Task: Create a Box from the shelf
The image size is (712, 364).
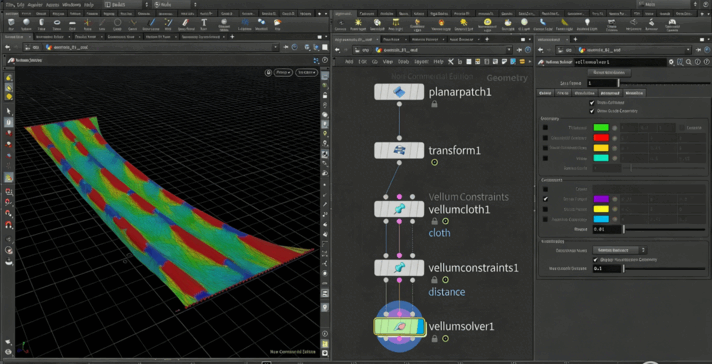Action: click(x=11, y=24)
